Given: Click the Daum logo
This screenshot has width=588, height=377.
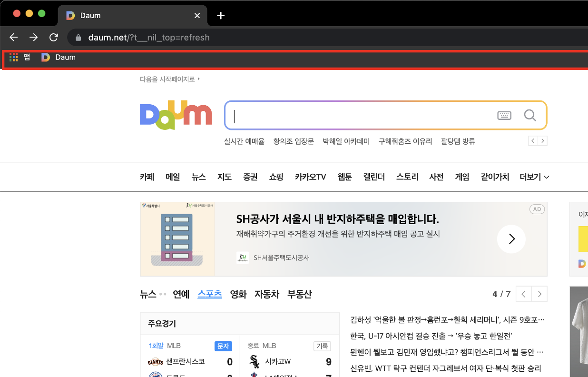Looking at the screenshot, I should point(176,115).
